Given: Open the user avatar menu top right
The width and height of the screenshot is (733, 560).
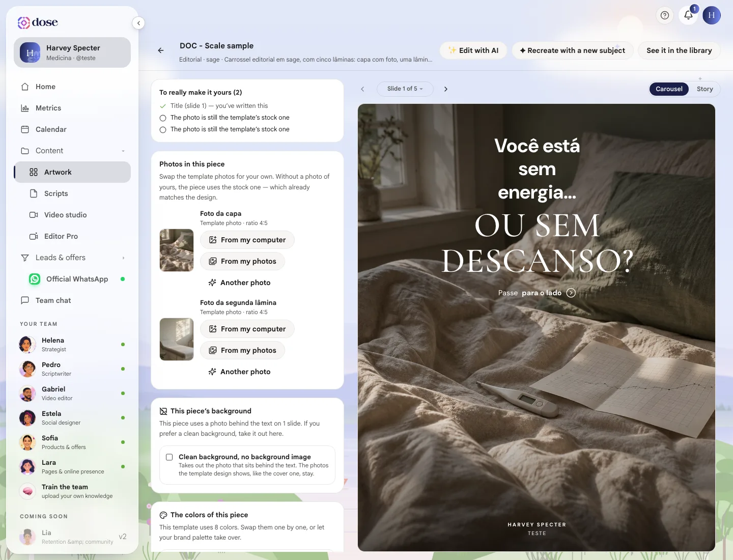Looking at the screenshot, I should click(712, 15).
